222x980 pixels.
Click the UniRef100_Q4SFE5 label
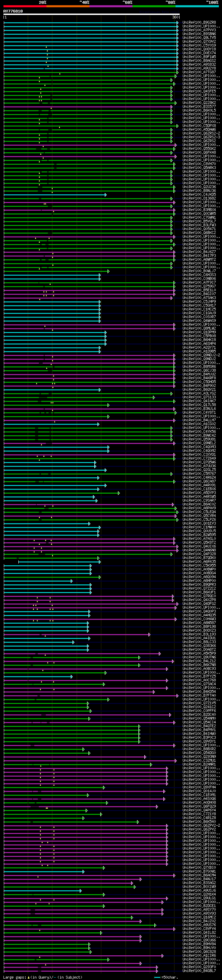199,91
